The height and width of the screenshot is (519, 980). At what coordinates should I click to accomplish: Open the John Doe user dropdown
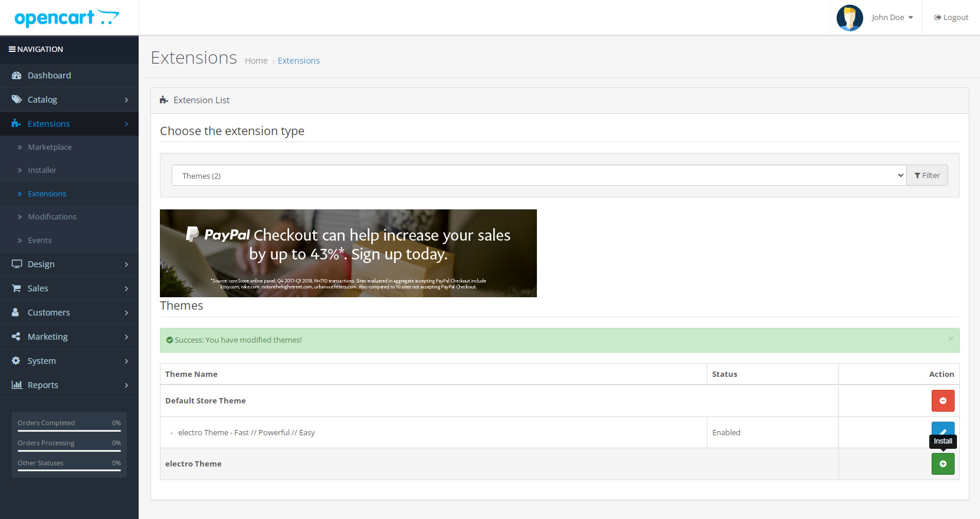coord(892,18)
